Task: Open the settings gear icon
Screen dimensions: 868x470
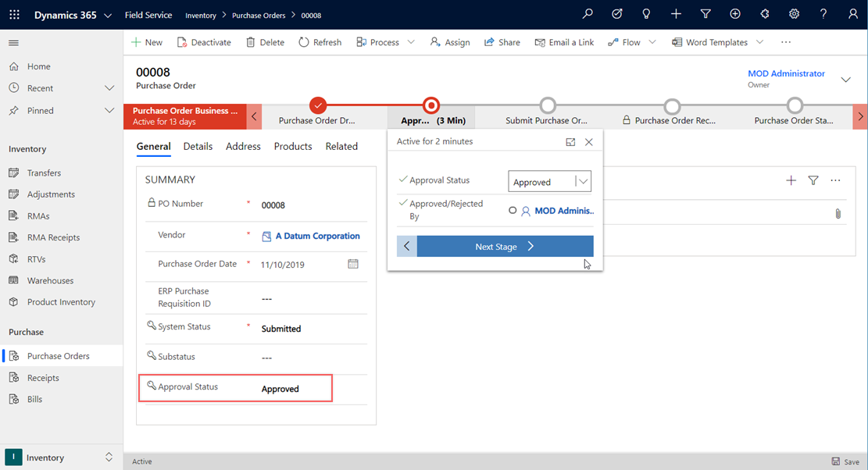Action: pos(794,15)
